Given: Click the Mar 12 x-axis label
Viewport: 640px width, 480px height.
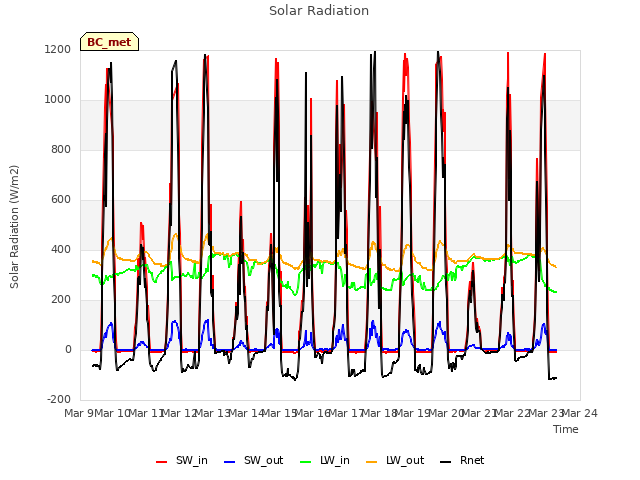Looking at the screenshot, I should pyautogui.click(x=180, y=413).
